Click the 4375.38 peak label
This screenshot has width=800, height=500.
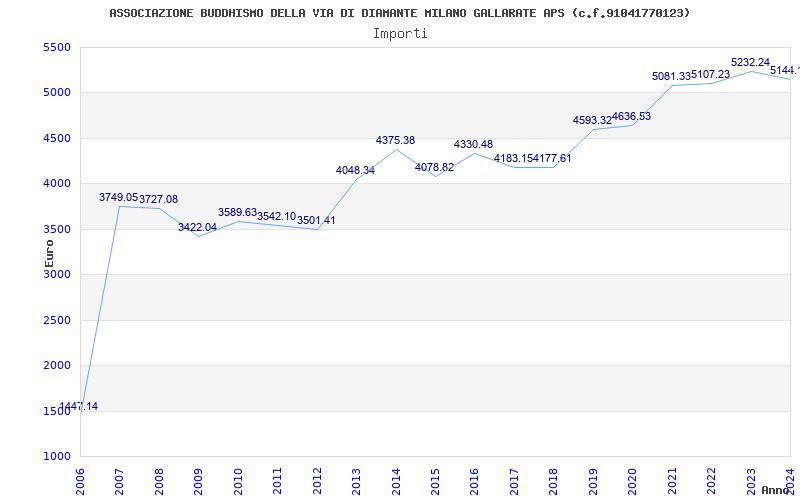click(395, 140)
